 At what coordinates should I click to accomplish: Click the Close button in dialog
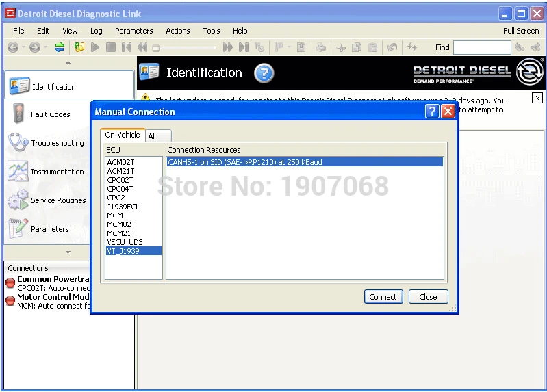[428, 297]
